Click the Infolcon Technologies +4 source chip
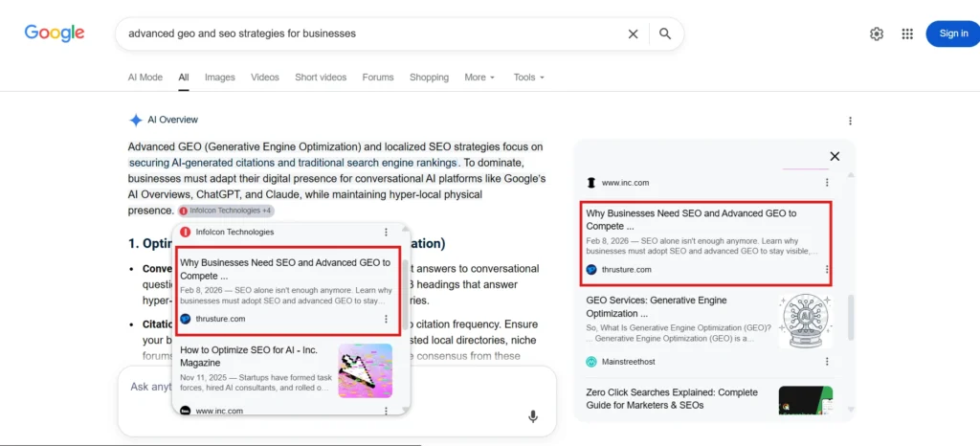The image size is (980, 446). coord(226,212)
